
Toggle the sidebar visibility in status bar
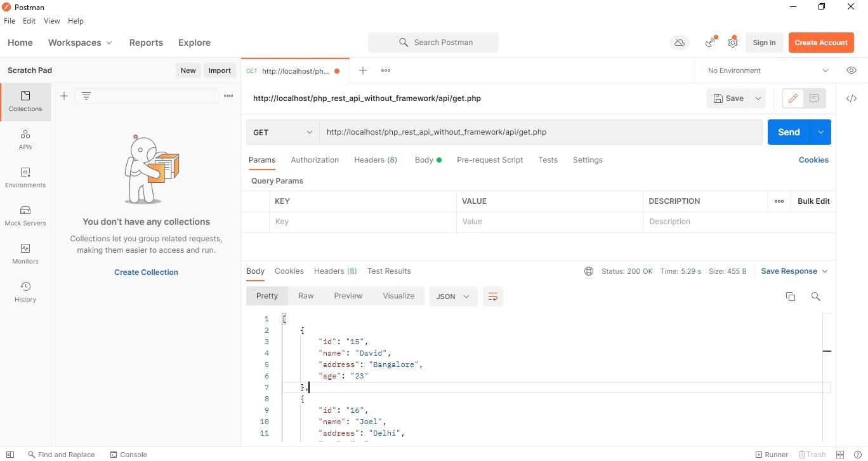click(10, 455)
